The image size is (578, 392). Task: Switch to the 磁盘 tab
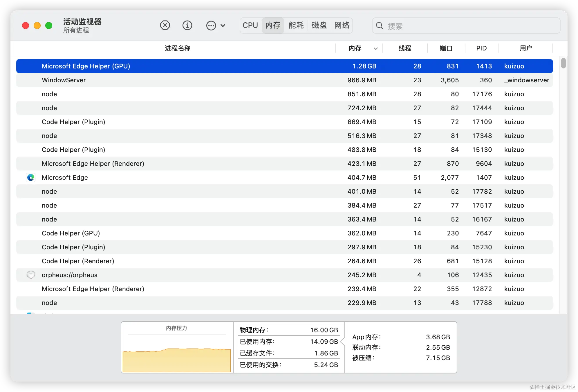coord(319,26)
